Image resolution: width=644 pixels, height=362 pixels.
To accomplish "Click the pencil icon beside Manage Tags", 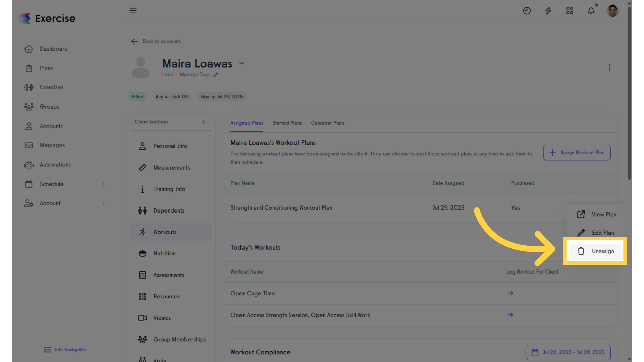I will coord(216,75).
